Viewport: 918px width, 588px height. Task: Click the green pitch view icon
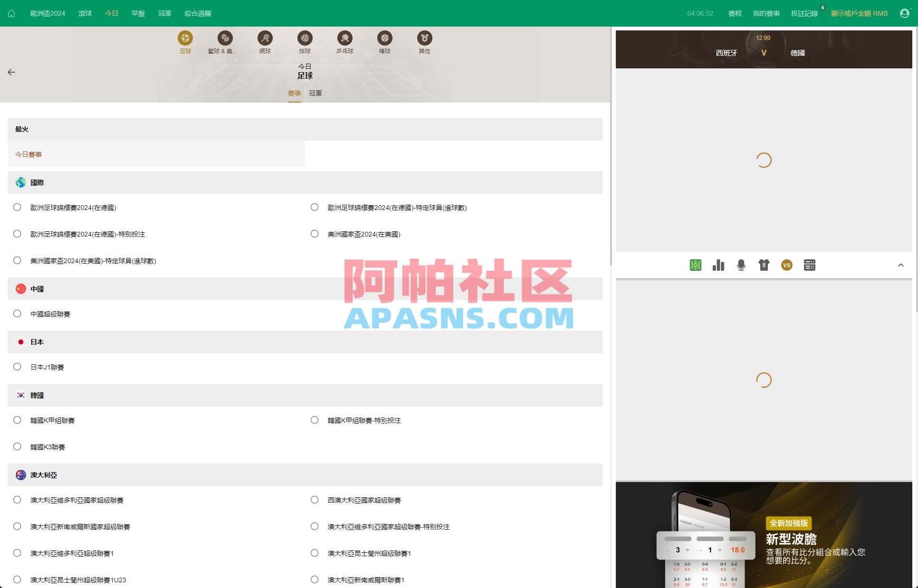pyautogui.click(x=695, y=265)
